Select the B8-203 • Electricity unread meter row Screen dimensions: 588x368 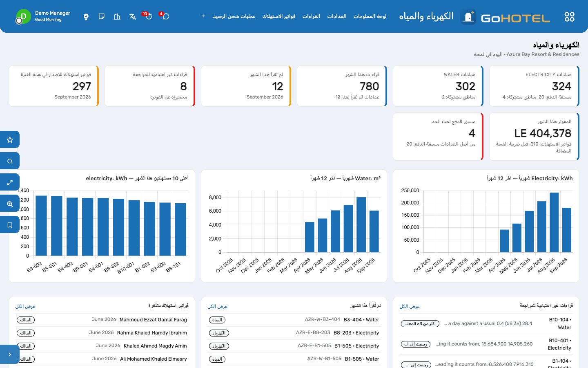click(294, 333)
